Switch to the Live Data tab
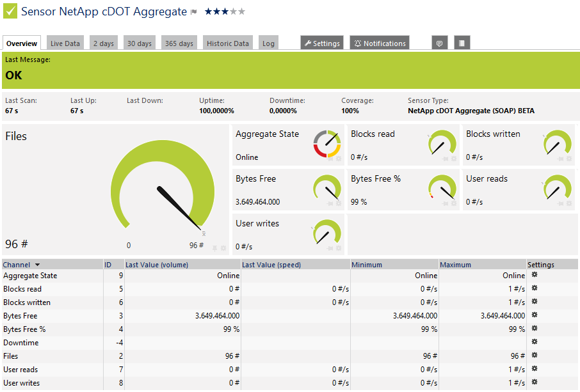This screenshot has height=392, width=580. 65,42
